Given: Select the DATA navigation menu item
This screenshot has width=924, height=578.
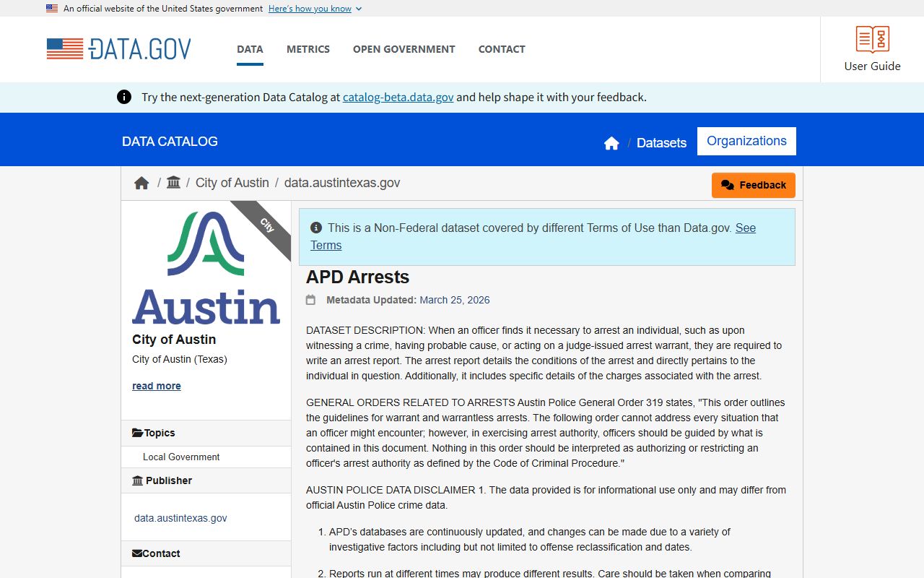Looking at the screenshot, I should (250, 49).
